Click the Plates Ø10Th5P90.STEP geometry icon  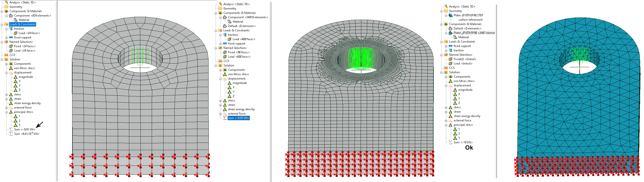451,16
